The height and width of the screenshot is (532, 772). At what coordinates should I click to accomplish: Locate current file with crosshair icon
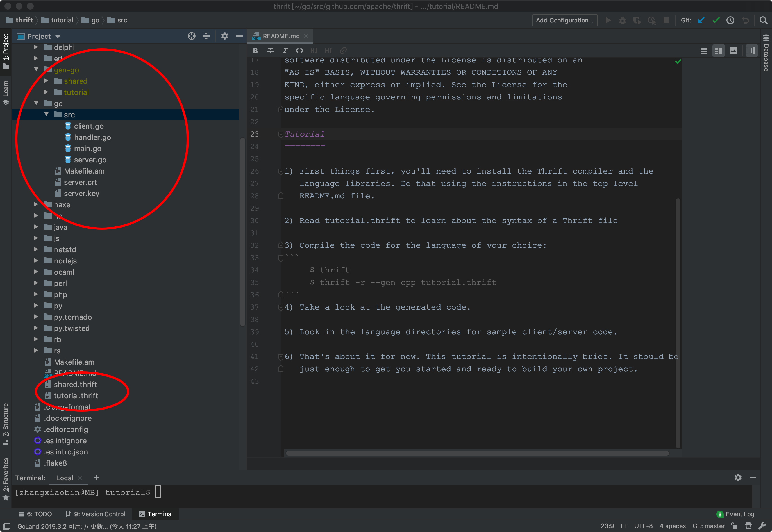(191, 36)
